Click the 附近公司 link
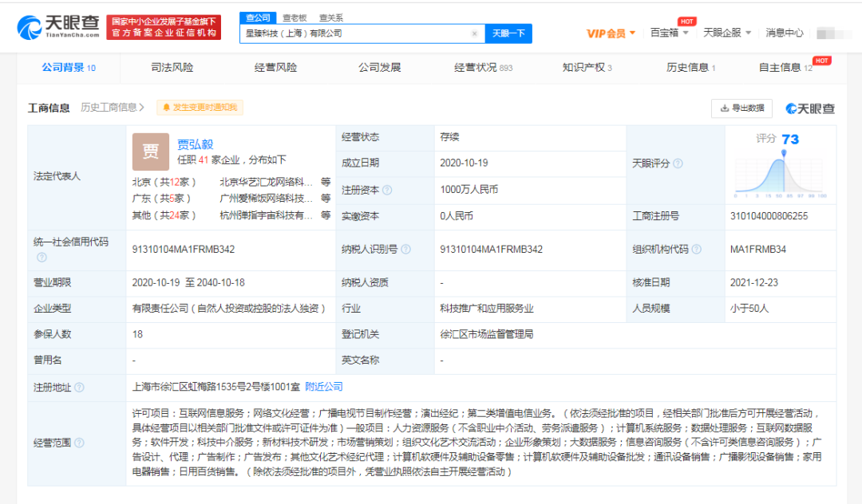862x504 pixels. coord(324,387)
